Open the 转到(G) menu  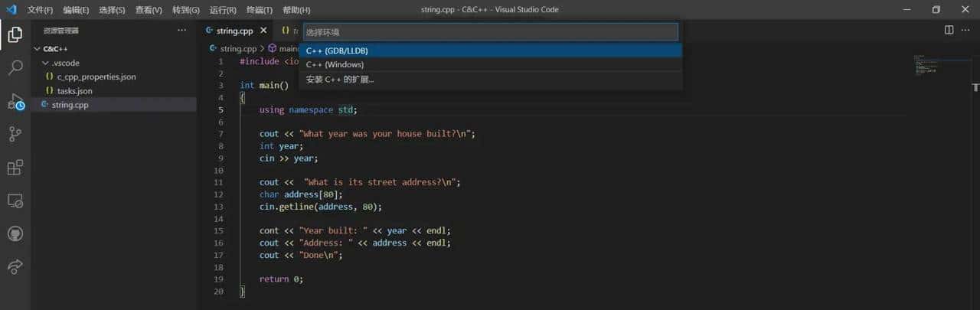coord(185,10)
